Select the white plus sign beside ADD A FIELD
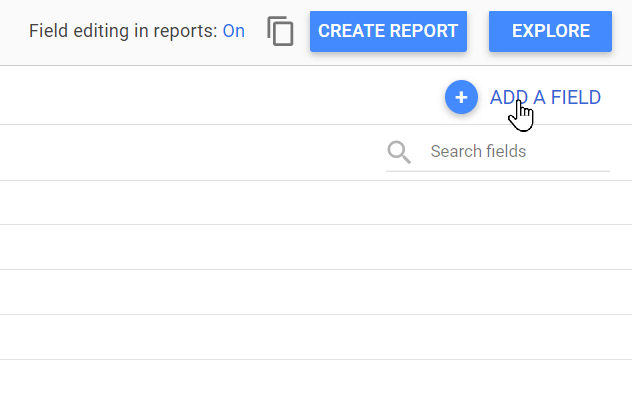This screenshot has width=632, height=395. point(461,97)
